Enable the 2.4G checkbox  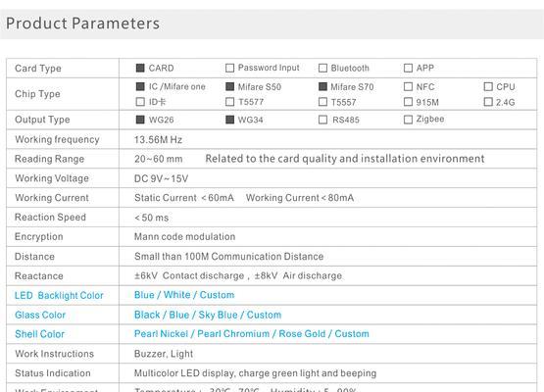488,102
